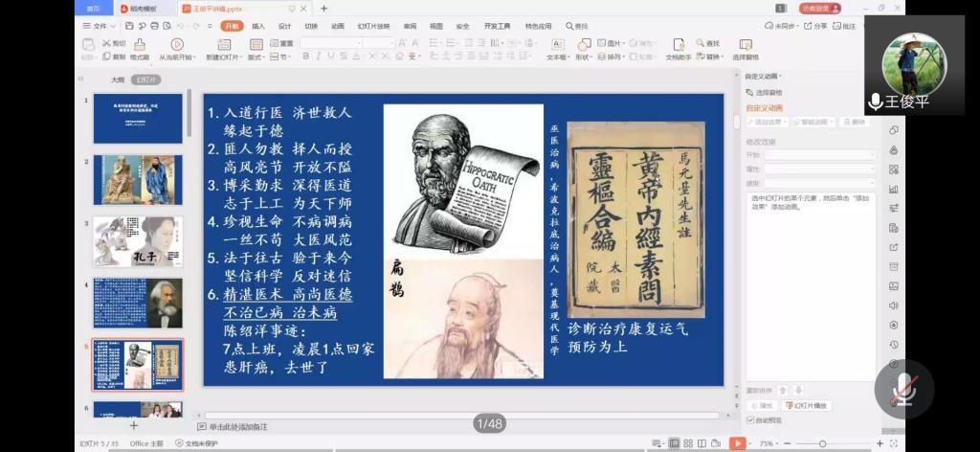Toggle Strikethrough formatting
Image resolution: width=980 pixels, height=452 pixels.
344,56
